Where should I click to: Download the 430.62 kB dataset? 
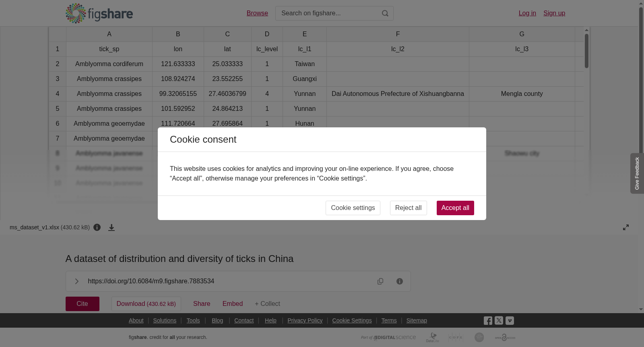tap(146, 304)
